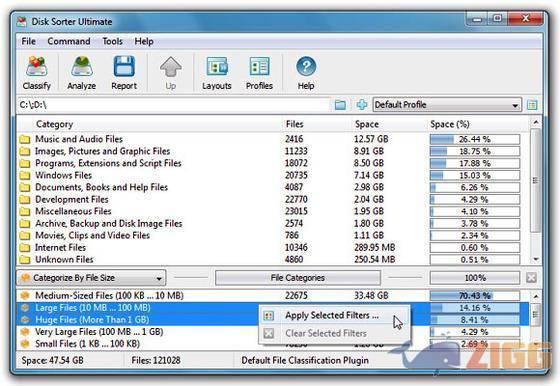Click the Medium-Sized Files category icon
The height and width of the screenshot is (386, 560).
click(x=25, y=296)
